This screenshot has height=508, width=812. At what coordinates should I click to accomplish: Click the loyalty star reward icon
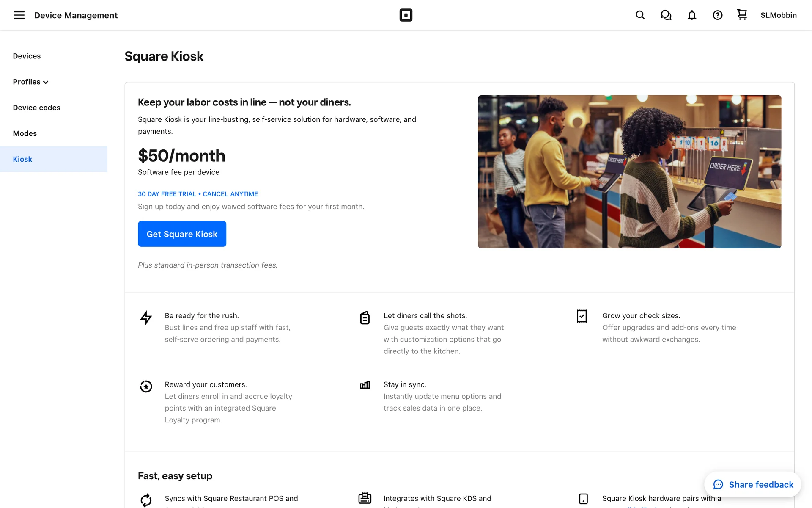pos(146,386)
